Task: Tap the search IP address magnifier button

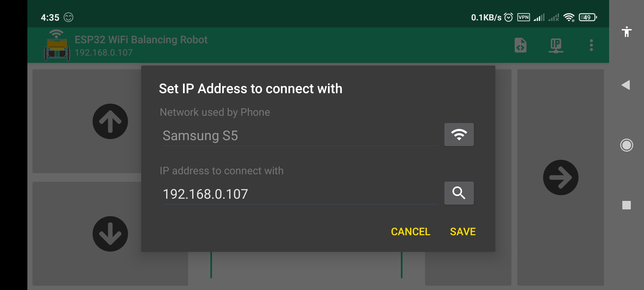Action: click(459, 193)
